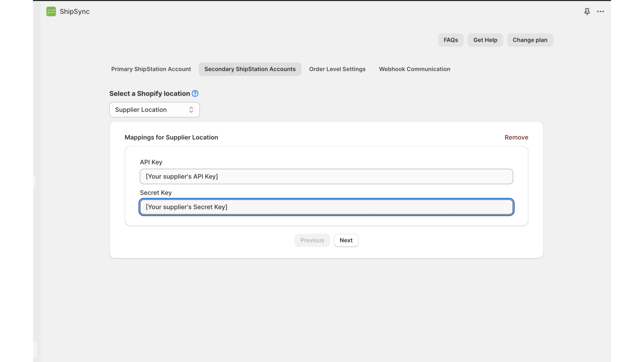Switch to Secondary ShipStation Accounts tab
Viewport: 644px width, 362px height.
coord(250,69)
